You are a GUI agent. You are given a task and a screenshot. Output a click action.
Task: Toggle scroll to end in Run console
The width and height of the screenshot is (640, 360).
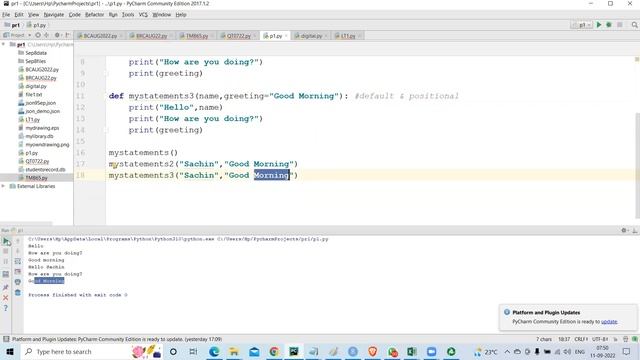(x=18, y=271)
